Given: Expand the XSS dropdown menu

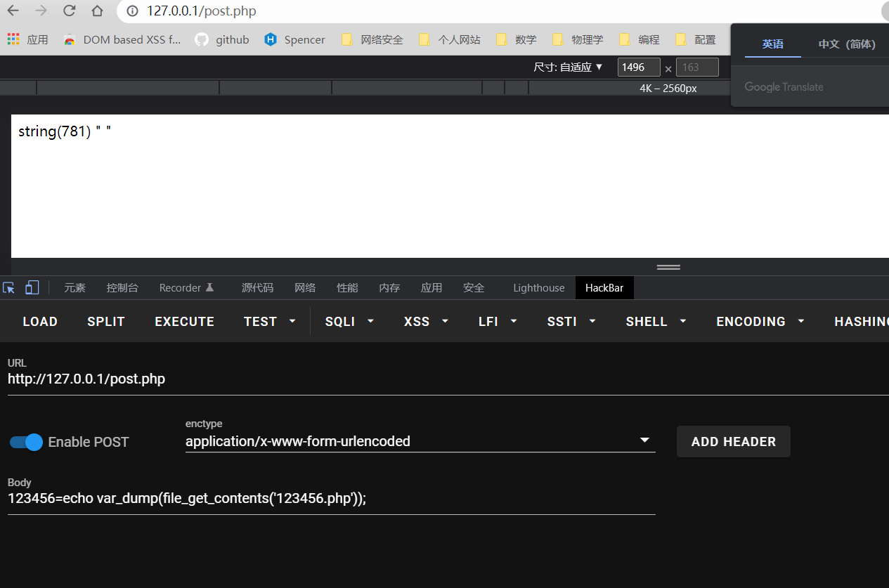Looking at the screenshot, I should point(427,321).
